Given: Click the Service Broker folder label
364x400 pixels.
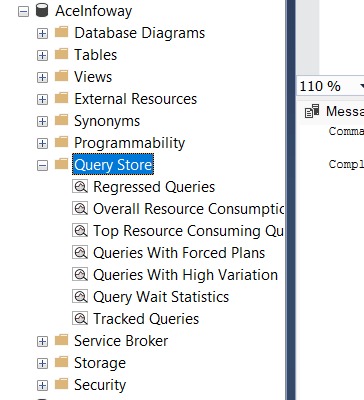Looking at the screenshot, I should coord(121,341).
